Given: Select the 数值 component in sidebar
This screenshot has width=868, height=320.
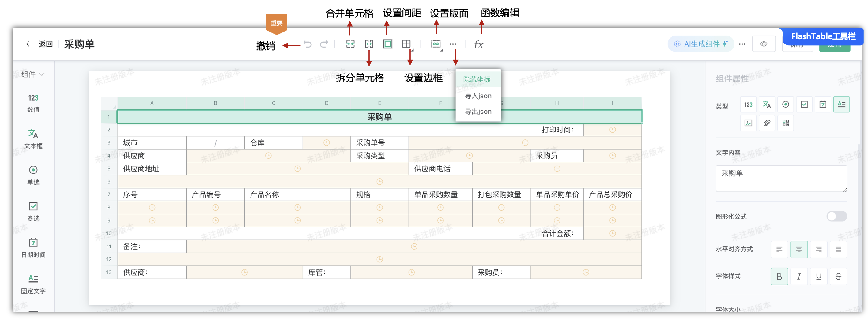Looking at the screenshot, I should coord(33,103).
